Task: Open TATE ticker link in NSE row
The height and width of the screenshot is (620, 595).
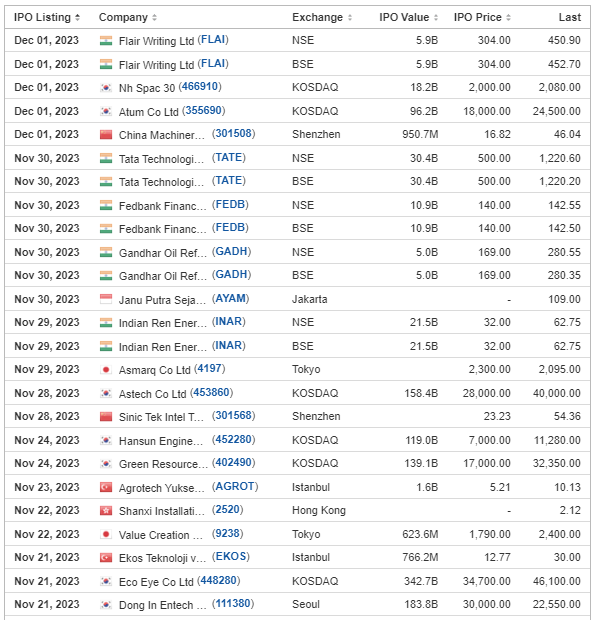Action: [x=229, y=158]
